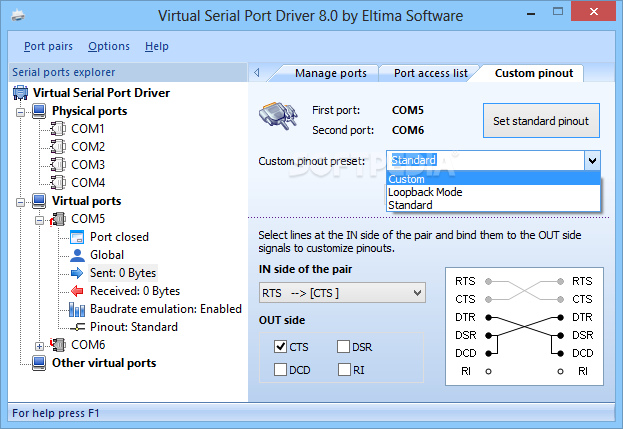Click the Custom pinout preset text field

click(x=486, y=160)
